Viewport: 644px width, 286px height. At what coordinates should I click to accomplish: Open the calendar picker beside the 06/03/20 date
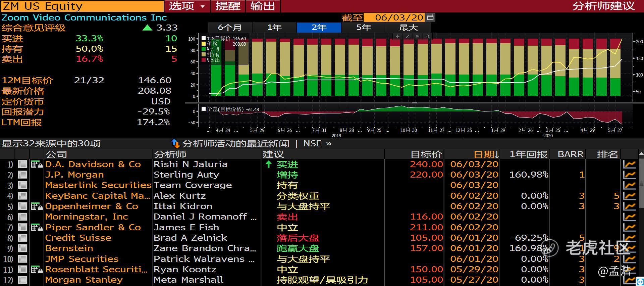coord(430,17)
